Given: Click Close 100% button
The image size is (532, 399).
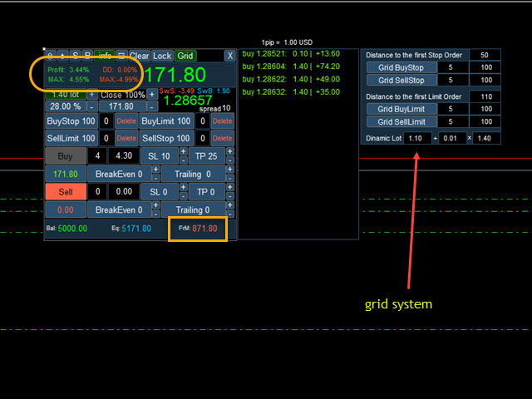Looking at the screenshot, I should (122, 95).
